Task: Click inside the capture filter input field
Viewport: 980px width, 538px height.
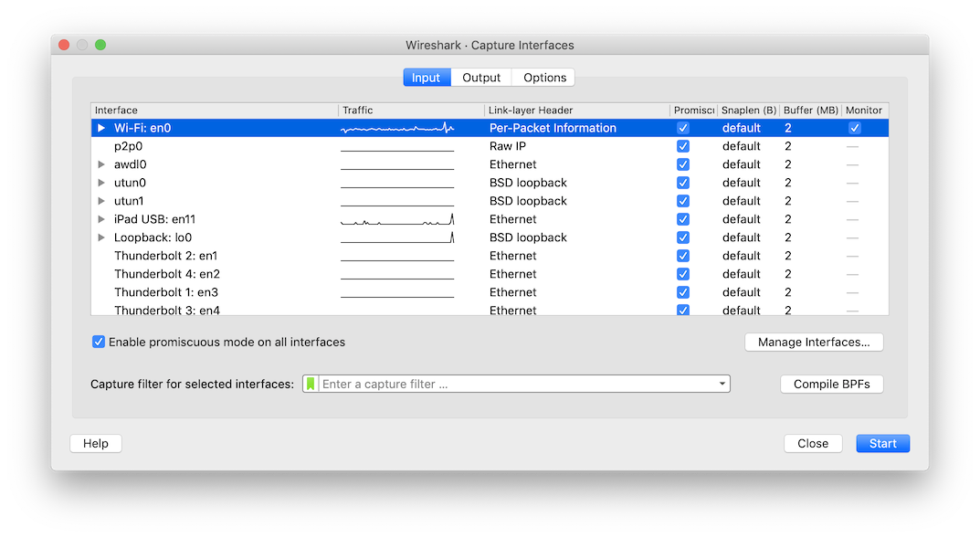Action: 511,384
